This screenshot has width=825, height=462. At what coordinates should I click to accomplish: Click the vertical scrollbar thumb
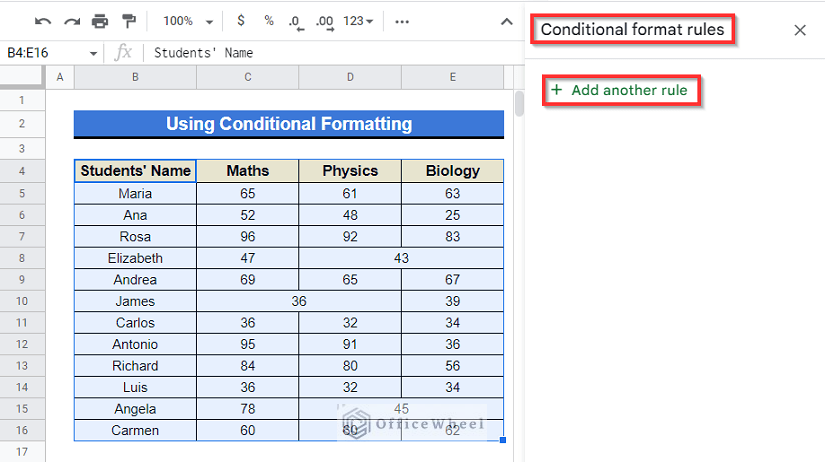(519, 104)
